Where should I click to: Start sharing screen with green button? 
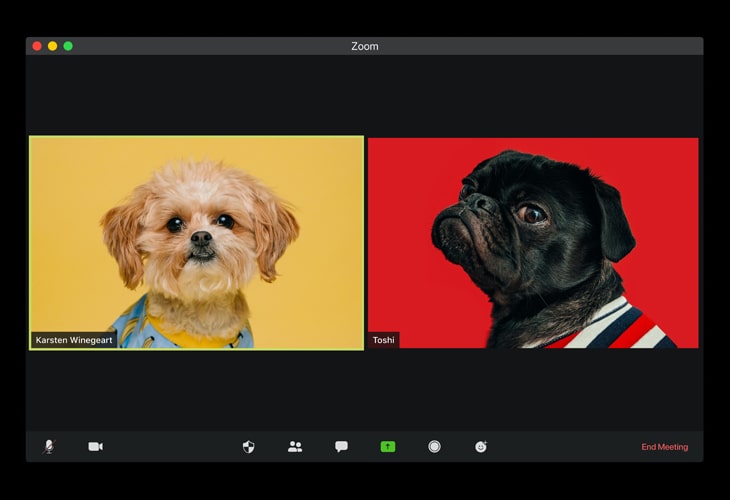click(x=388, y=446)
